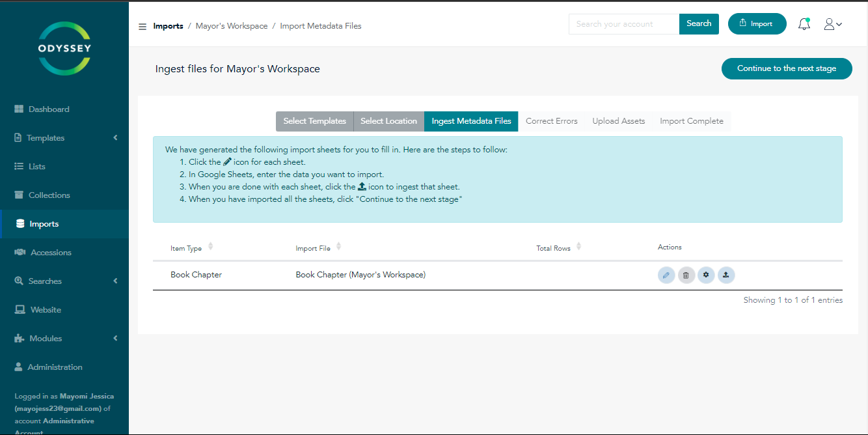868x435 pixels.
Task: Click the Book Chapter (Mayor's Workspace) file name
Action: pos(361,275)
